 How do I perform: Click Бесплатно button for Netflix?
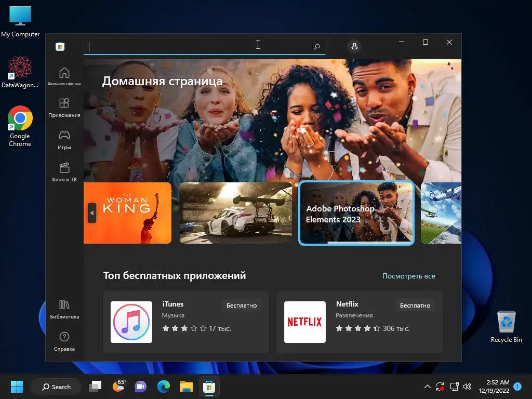(x=415, y=305)
